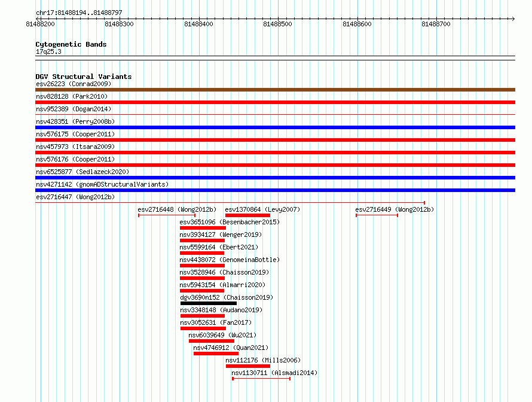Click the nsv3348148 (Audano2019) label
Screen dimensions: 532x402
[x=221, y=310]
